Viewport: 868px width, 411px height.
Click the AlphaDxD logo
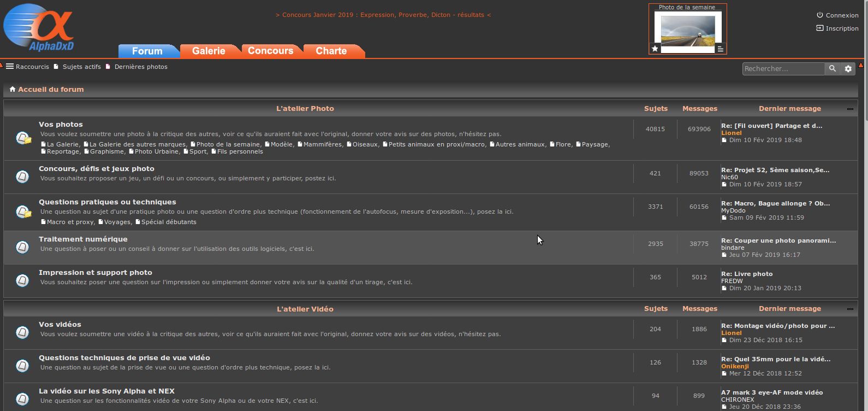pyautogui.click(x=38, y=27)
